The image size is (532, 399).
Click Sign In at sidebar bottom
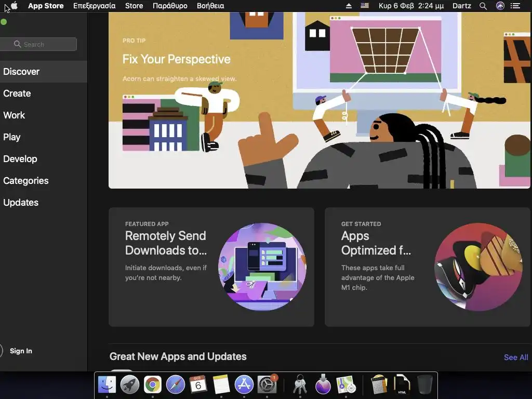click(x=21, y=351)
